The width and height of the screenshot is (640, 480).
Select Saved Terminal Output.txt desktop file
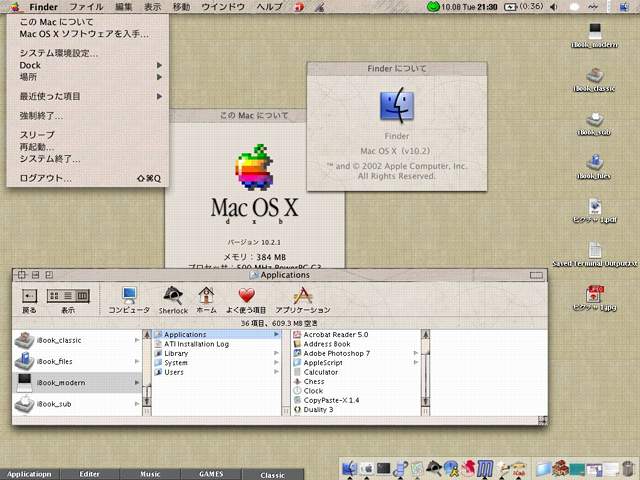pyautogui.click(x=594, y=255)
